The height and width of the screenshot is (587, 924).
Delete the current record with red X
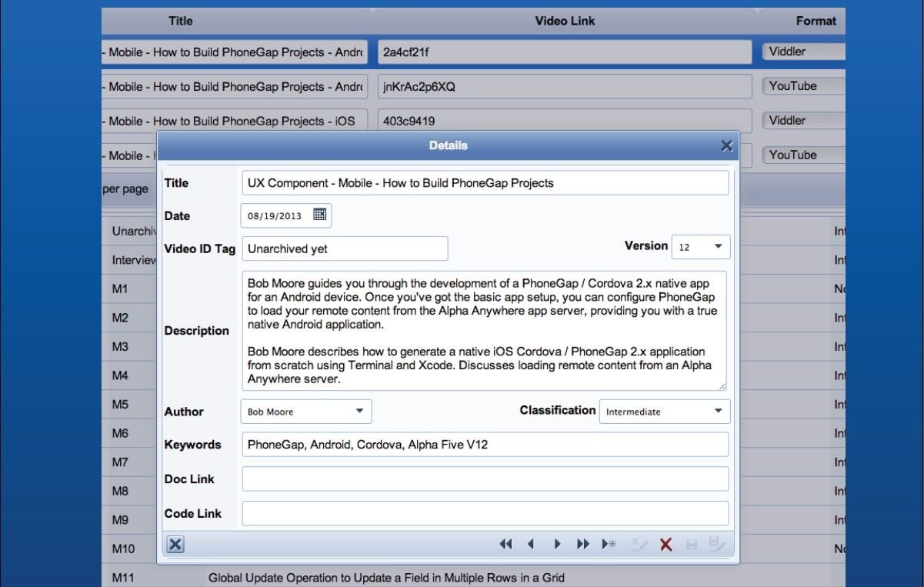(x=665, y=545)
